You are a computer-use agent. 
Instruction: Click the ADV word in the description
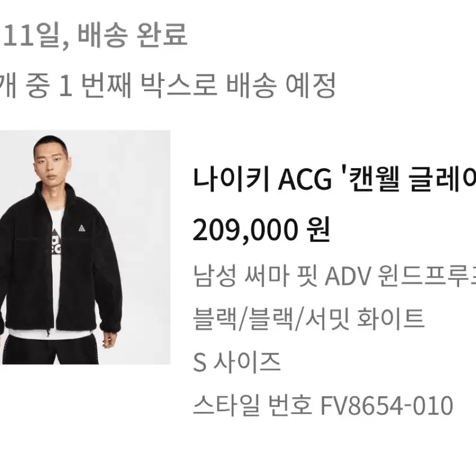click(x=348, y=277)
